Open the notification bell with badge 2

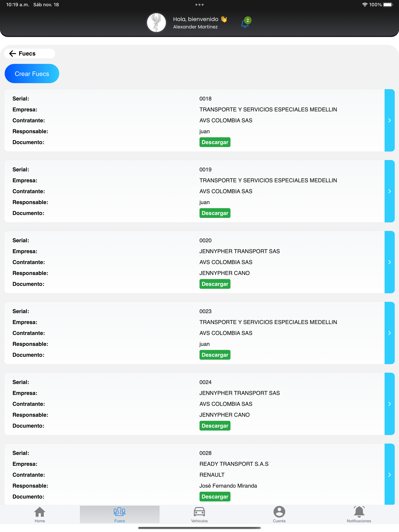point(246,23)
